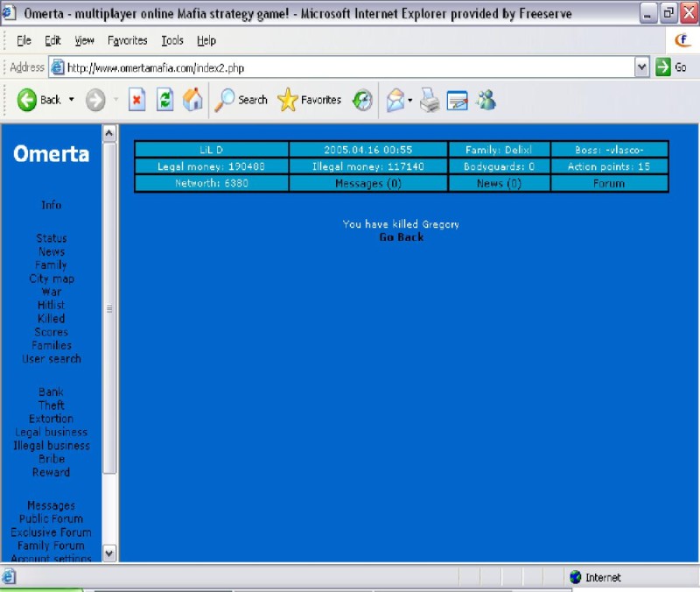This screenshot has width=700, height=592.
Task: Open the Family sidebar link
Action: (52, 265)
